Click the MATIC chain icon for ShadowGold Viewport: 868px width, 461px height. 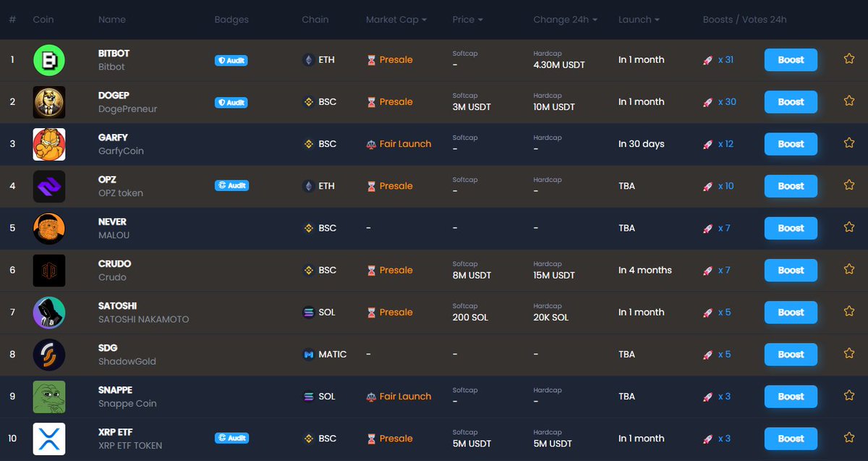pos(308,354)
